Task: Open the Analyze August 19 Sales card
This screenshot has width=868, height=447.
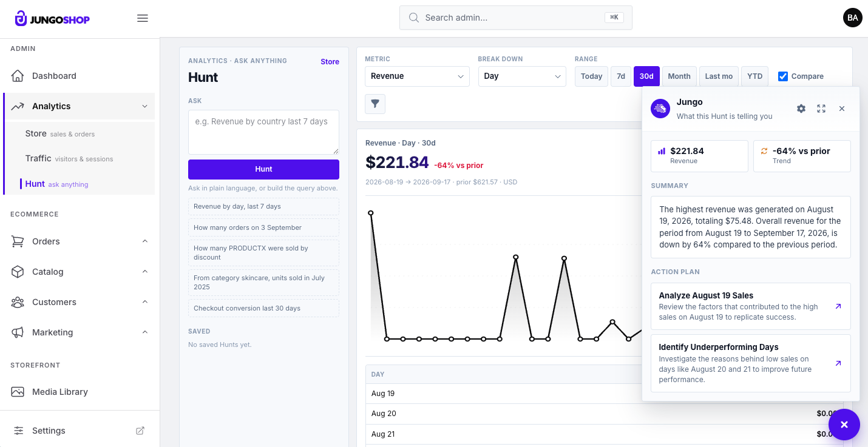Action: coord(751,306)
